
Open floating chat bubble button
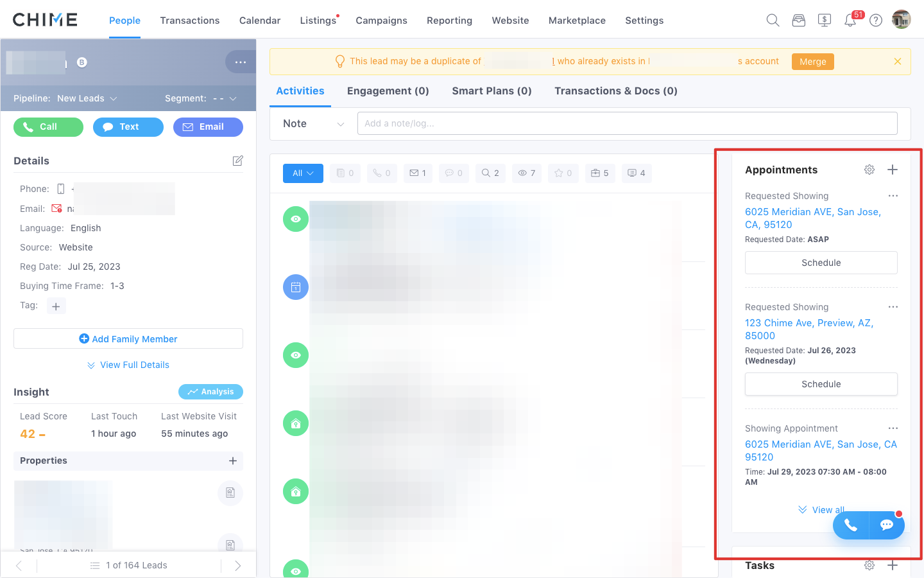(887, 525)
